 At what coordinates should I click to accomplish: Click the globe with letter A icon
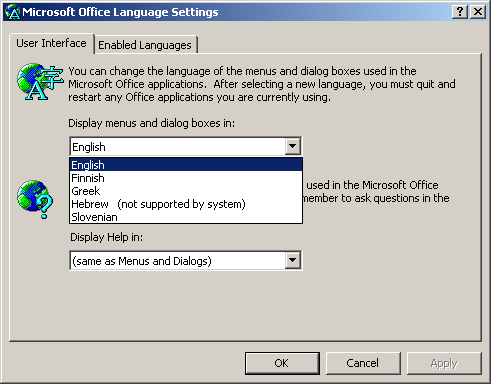[40, 82]
